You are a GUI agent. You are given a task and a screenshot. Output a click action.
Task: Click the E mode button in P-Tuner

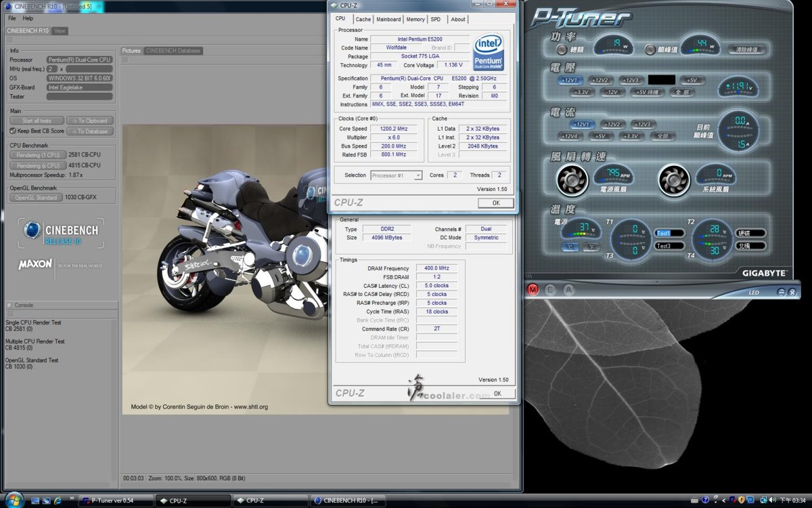click(551, 290)
